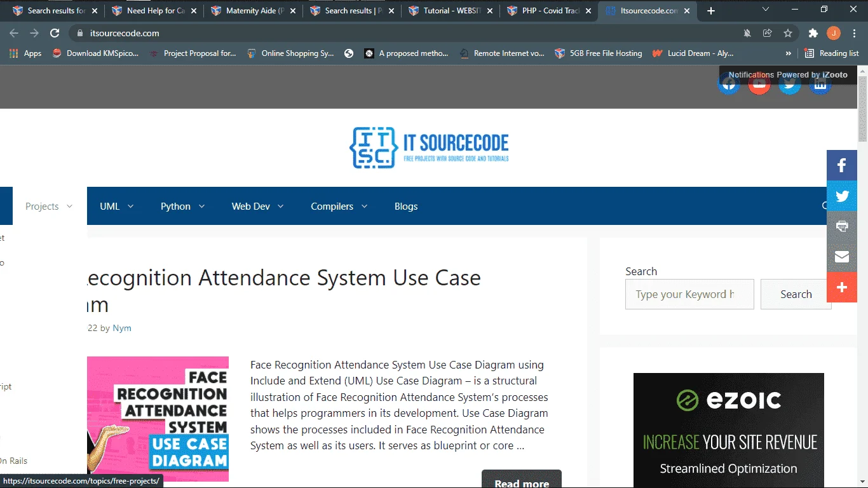
Task: Open 'A proposed metho' bookmark
Action: point(407,53)
